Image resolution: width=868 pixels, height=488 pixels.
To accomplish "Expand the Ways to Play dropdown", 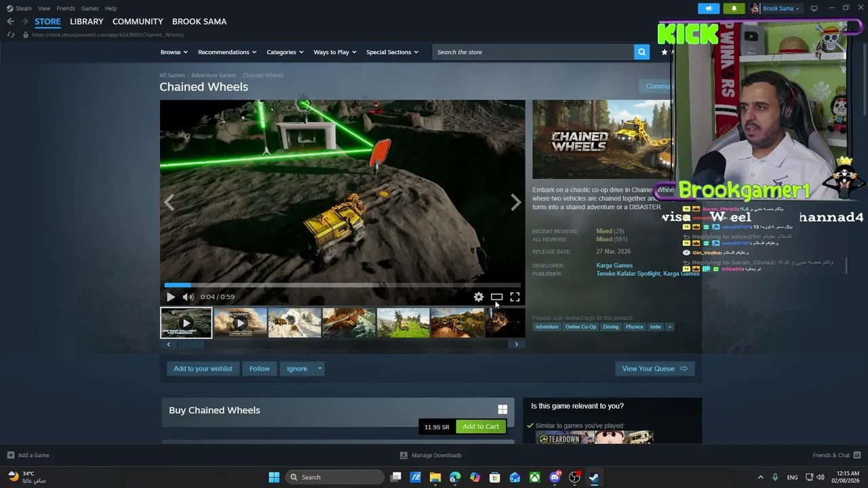I will [x=335, y=52].
